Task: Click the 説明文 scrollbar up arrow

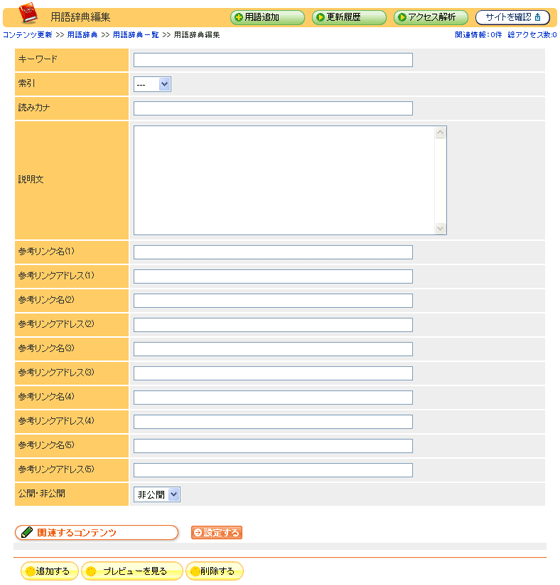Action: pyautogui.click(x=440, y=132)
